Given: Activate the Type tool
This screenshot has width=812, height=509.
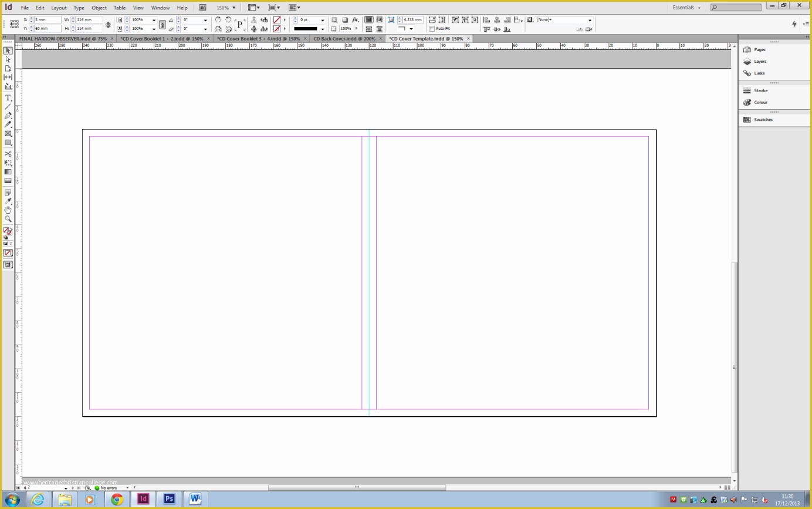Looking at the screenshot, I should click(8, 98).
